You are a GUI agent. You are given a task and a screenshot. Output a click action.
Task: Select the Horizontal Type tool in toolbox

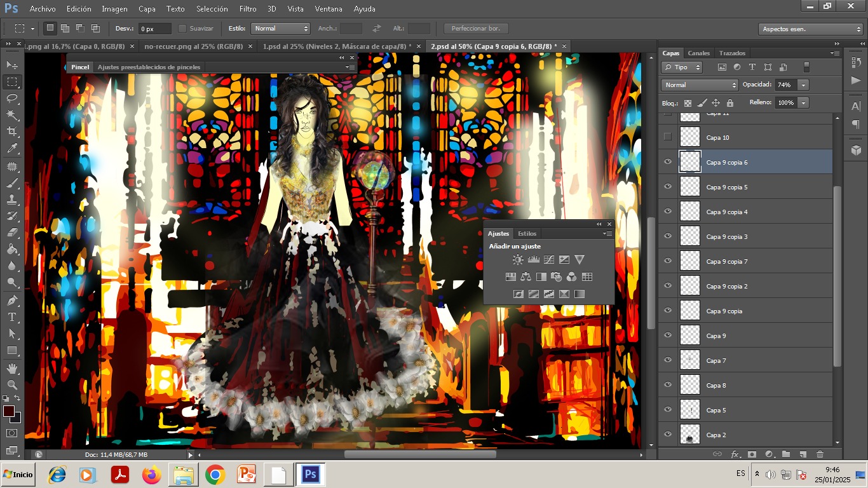pyautogui.click(x=12, y=316)
